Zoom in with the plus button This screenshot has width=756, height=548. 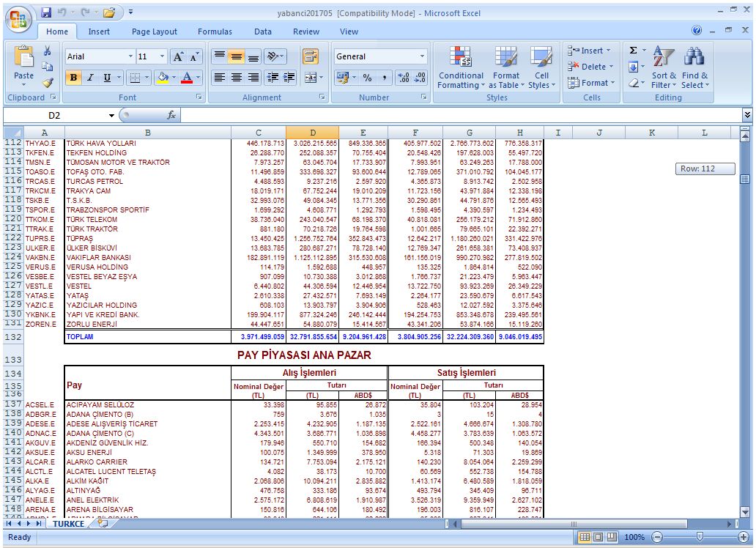(x=744, y=537)
